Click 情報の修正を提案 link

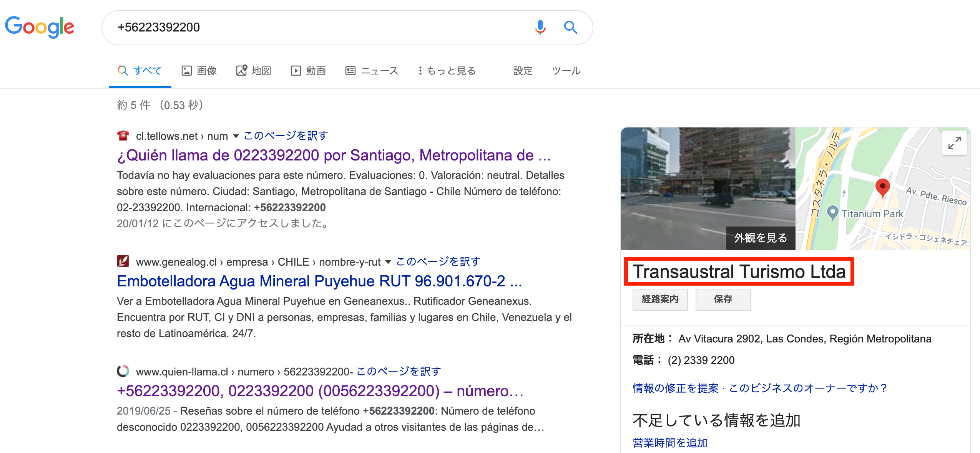(675, 388)
